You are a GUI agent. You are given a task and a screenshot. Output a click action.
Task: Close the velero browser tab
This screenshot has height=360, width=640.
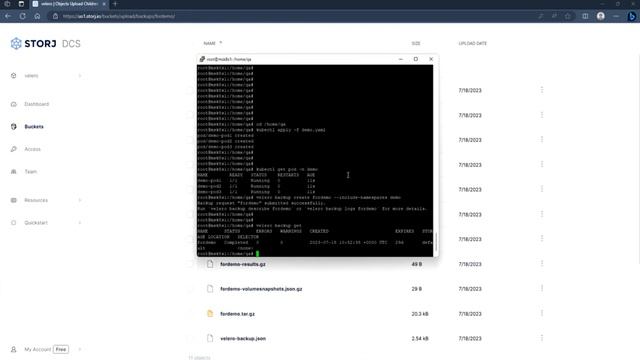pyautogui.click(x=104, y=4)
